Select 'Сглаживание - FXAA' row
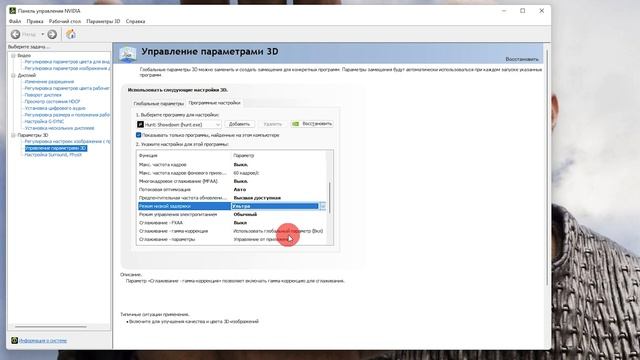Screen dimensions: 640x360 pyautogui.click(x=232, y=223)
